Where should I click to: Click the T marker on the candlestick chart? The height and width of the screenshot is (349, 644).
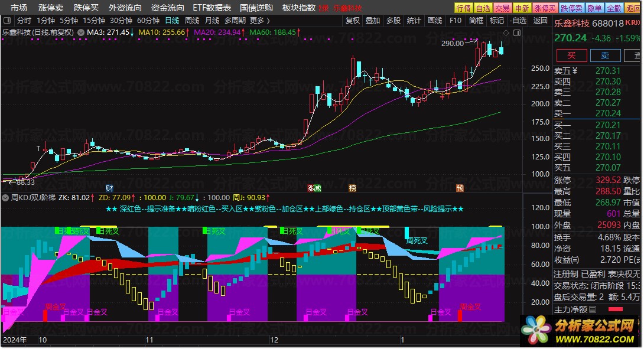38,149
